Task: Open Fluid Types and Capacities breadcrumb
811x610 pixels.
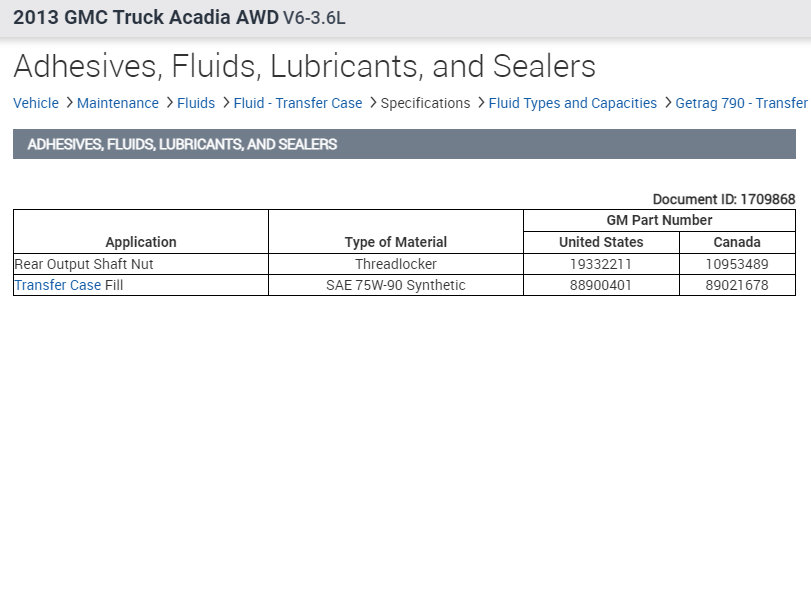Action: (573, 103)
